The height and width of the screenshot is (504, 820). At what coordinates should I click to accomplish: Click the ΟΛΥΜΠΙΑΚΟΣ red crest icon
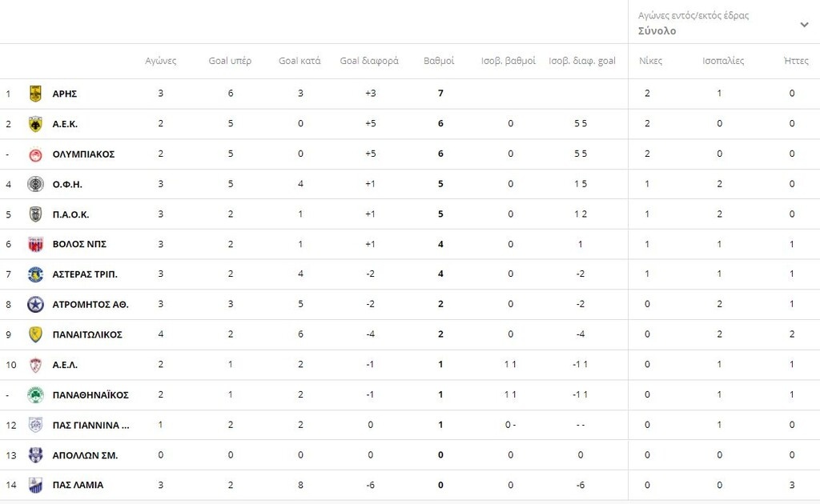click(35, 154)
